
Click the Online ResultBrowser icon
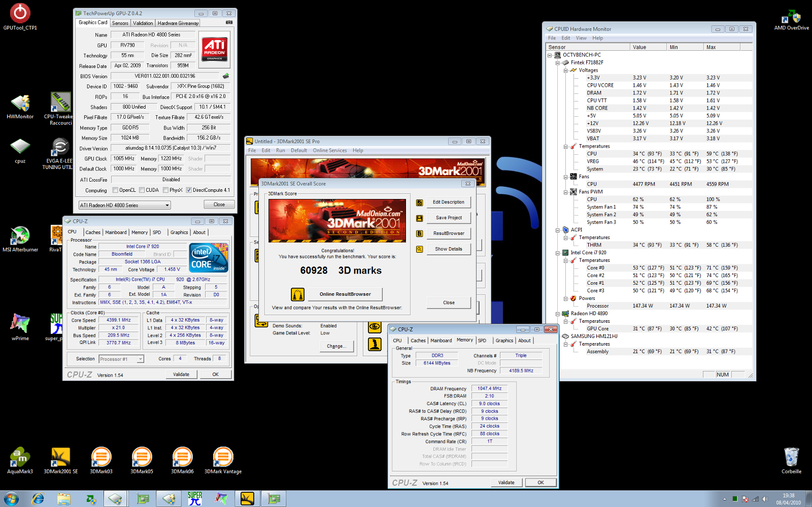pos(297,294)
